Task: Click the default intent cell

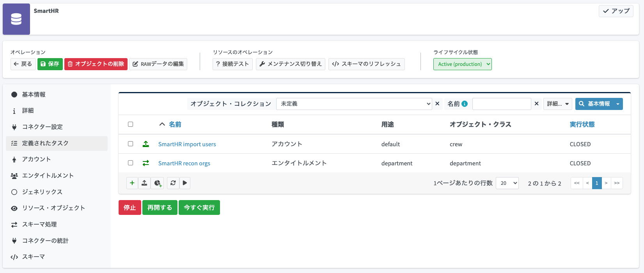Action: coord(390,144)
